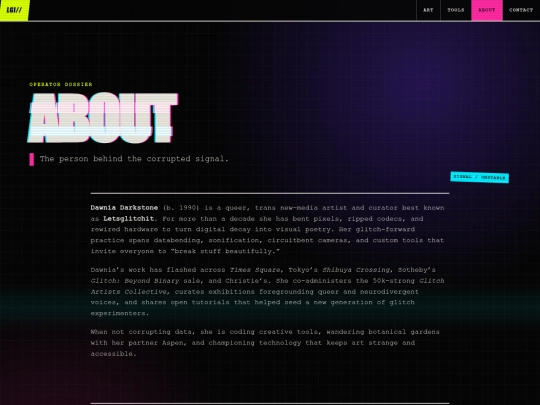Viewport: 540px width, 405px height.
Task: Click the bold word Letsglitchit
Action: pos(128,219)
